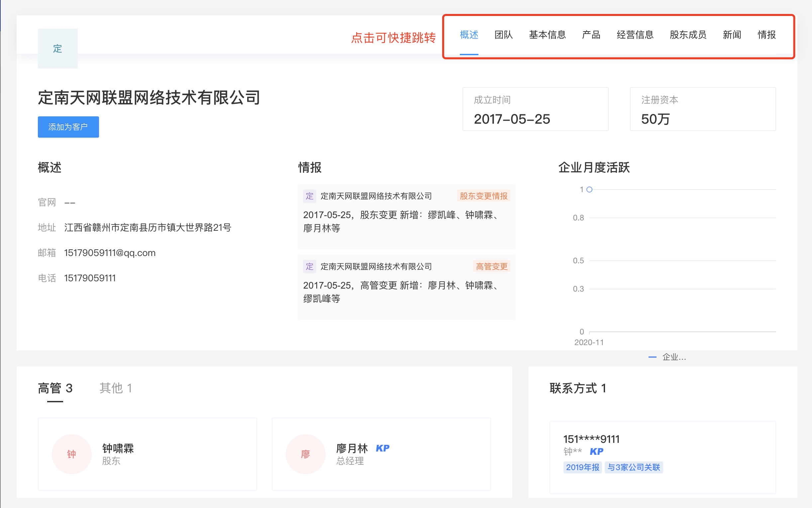
Task: Go to 经营信息 tab
Action: 635,35
